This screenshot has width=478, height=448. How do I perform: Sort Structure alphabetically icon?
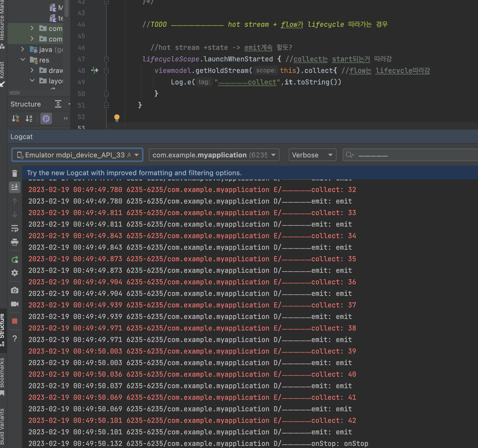point(29,119)
